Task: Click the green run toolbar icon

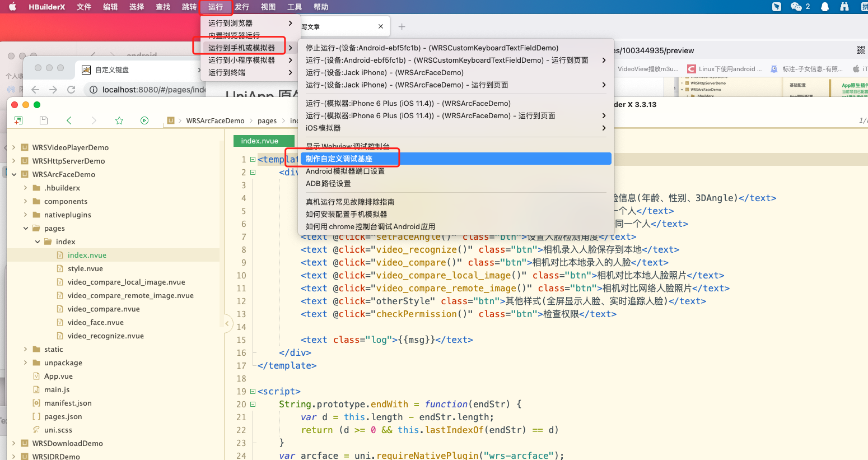Action: [x=144, y=120]
